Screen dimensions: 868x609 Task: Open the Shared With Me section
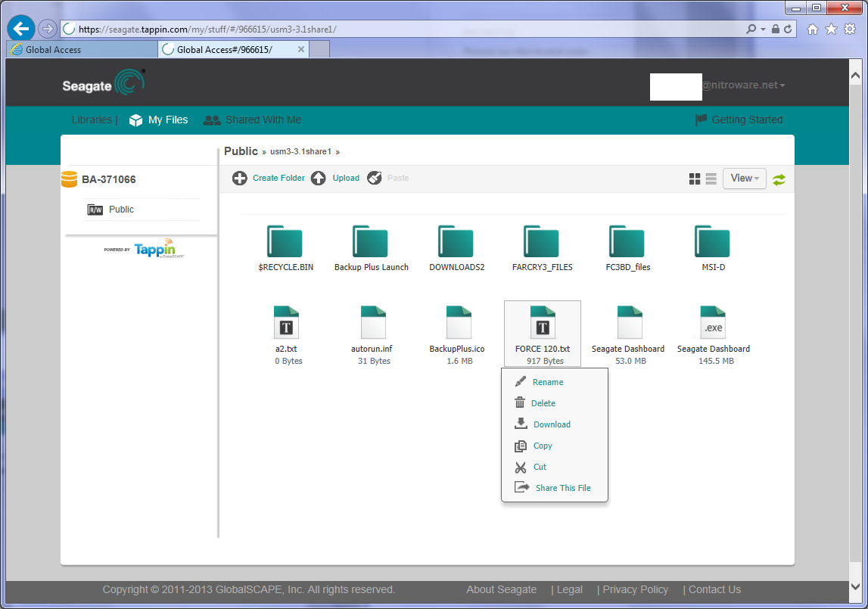(253, 120)
